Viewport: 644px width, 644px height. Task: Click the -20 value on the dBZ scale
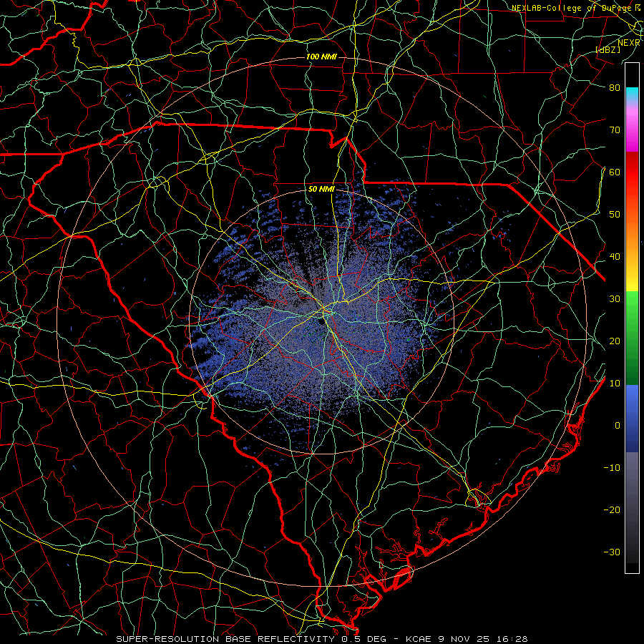(612, 510)
